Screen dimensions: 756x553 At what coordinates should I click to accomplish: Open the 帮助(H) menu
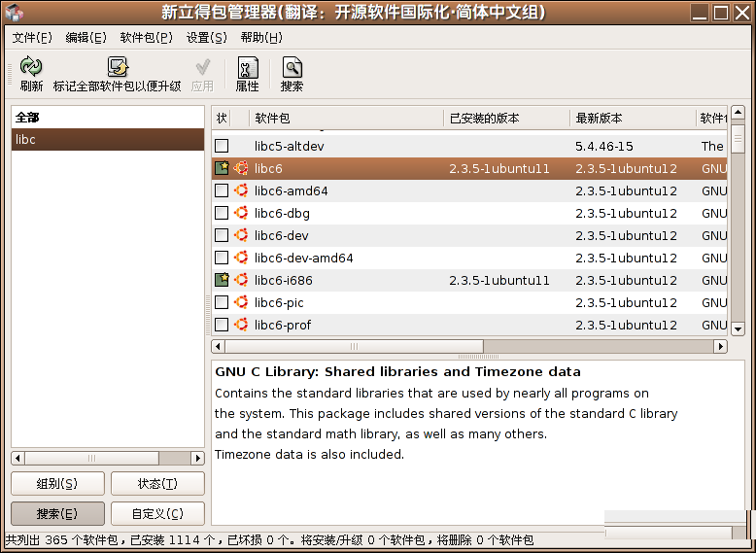(261, 38)
